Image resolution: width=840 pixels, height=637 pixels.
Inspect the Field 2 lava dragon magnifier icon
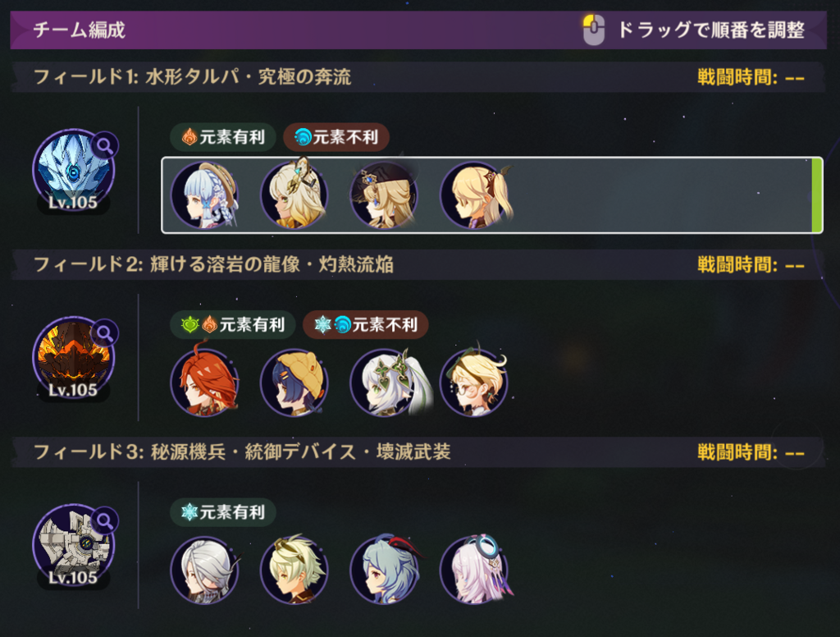pos(104,333)
